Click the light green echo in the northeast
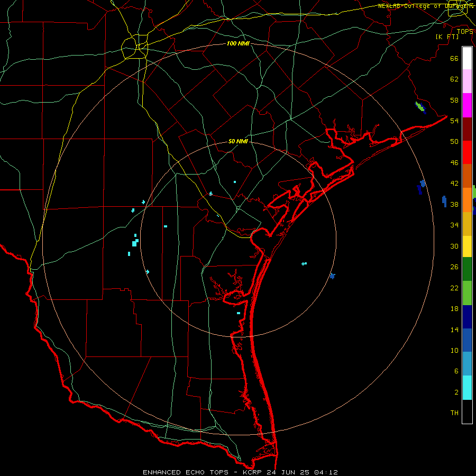Image resolution: width=476 pixels, height=476 pixels. 420,107
